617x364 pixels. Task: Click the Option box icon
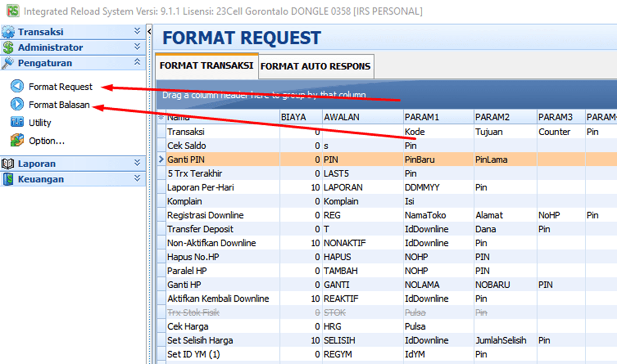(x=17, y=140)
